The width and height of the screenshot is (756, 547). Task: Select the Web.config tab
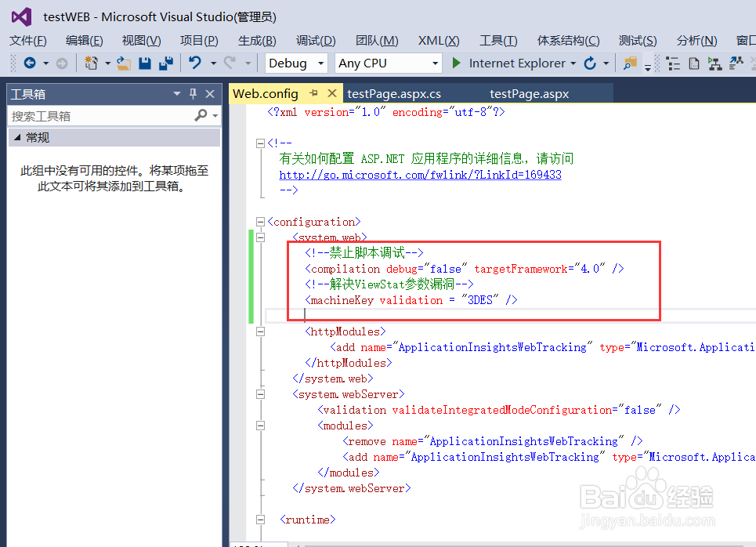266,92
